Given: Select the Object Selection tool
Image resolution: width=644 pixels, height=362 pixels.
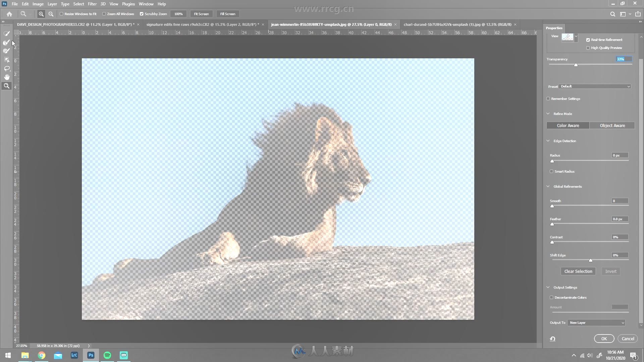Looking at the screenshot, I should click(x=6, y=60).
